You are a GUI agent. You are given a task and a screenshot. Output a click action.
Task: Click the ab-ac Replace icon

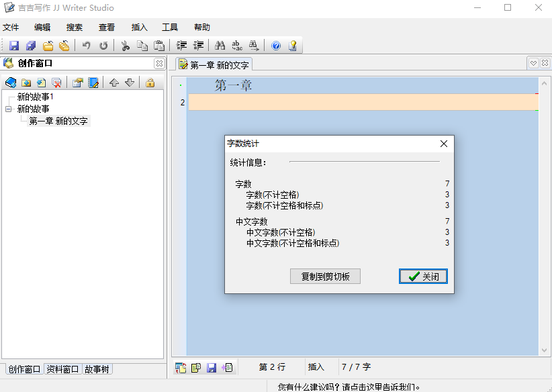coord(237,46)
